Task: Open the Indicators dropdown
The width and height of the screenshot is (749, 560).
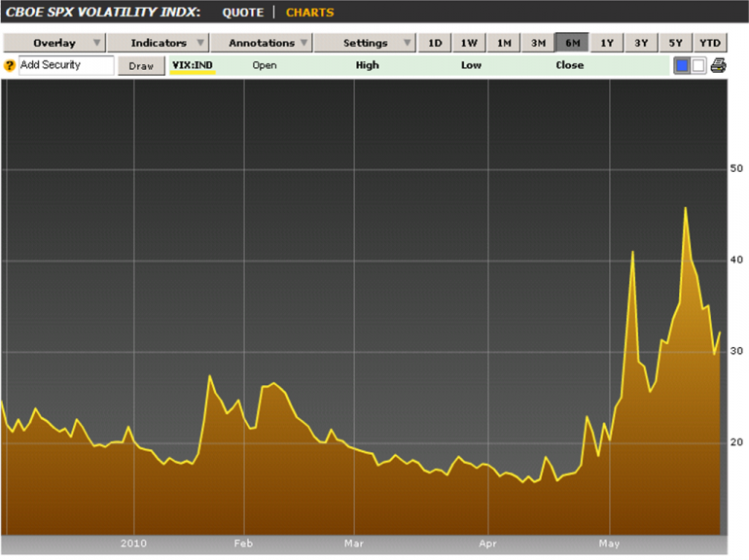Action: tap(159, 43)
